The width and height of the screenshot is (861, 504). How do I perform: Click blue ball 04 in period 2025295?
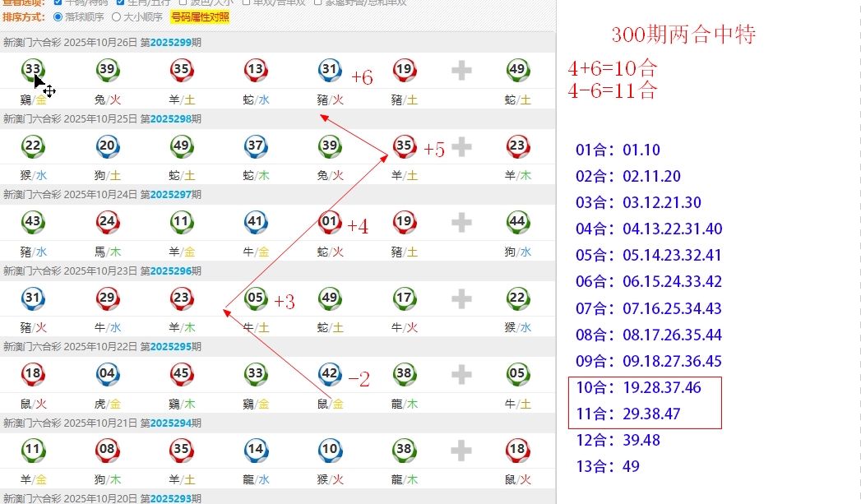click(107, 374)
